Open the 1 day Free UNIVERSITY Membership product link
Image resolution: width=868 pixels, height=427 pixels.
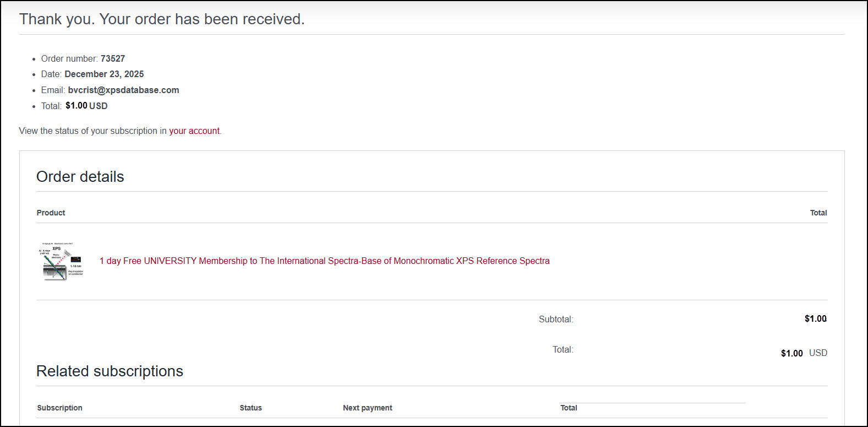coord(324,261)
